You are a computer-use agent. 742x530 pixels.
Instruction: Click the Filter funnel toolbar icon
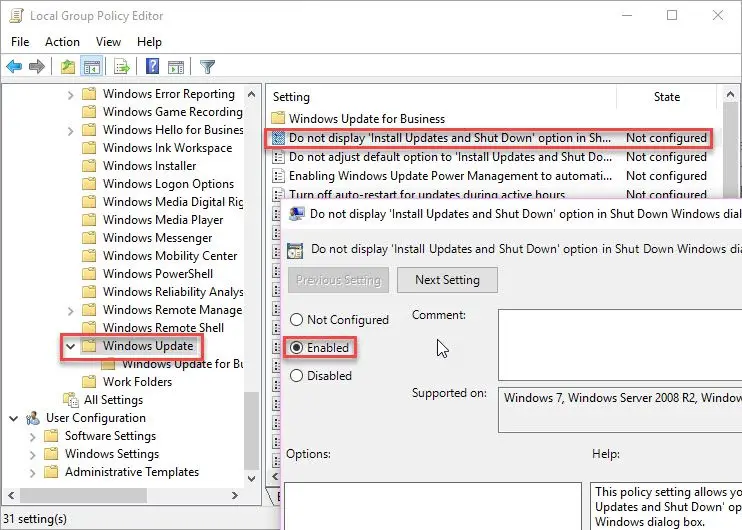pyautogui.click(x=207, y=67)
